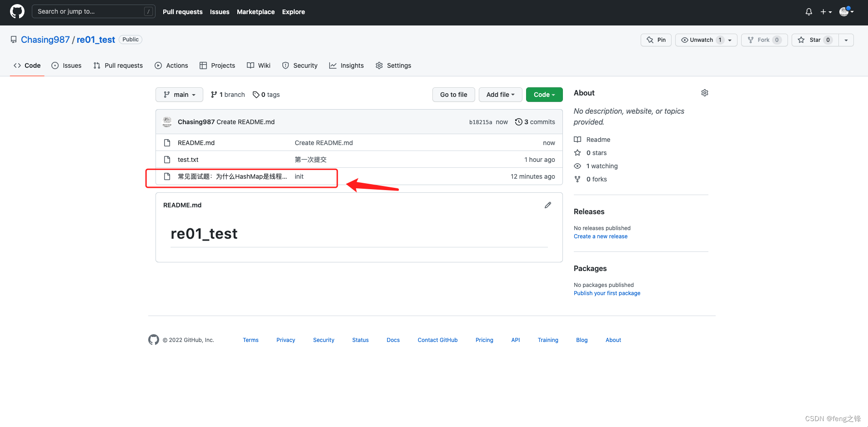The width and height of the screenshot is (868, 427).
Task: Open the init commit message
Action: 299,176
